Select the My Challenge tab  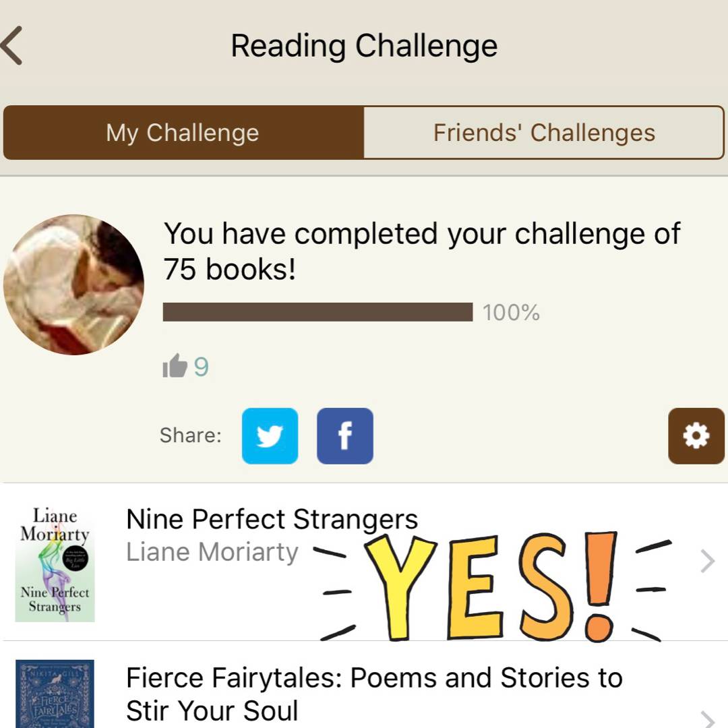click(183, 133)
